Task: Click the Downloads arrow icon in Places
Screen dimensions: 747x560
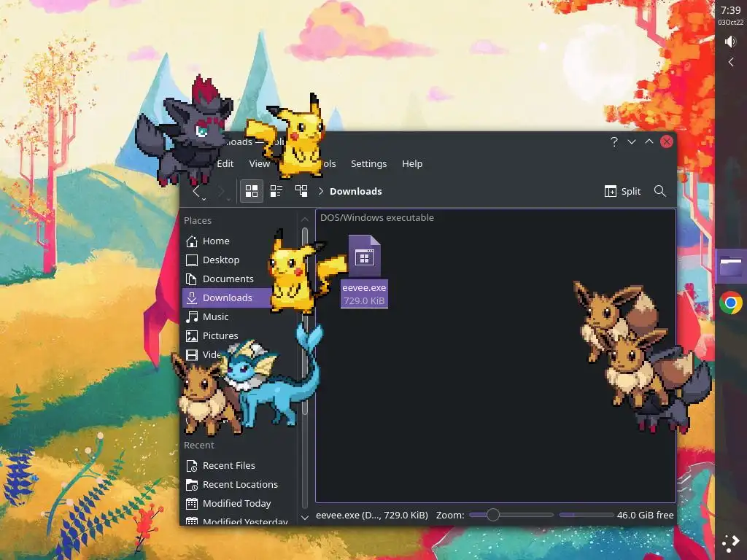Action: [x=192, y=297]
